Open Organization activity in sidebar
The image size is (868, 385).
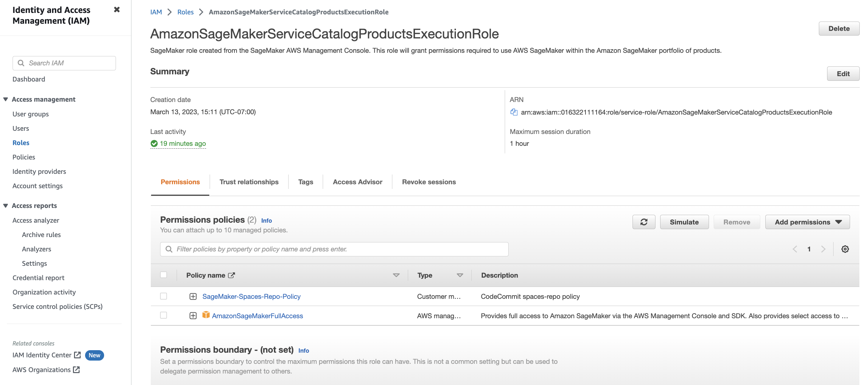(44, 292)
